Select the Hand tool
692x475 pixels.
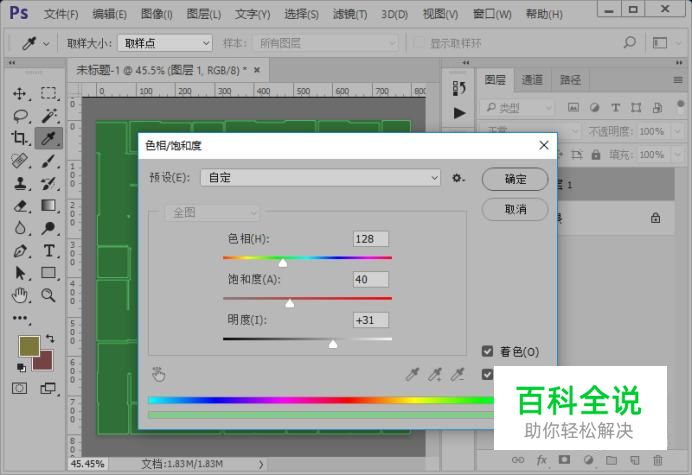20,295
